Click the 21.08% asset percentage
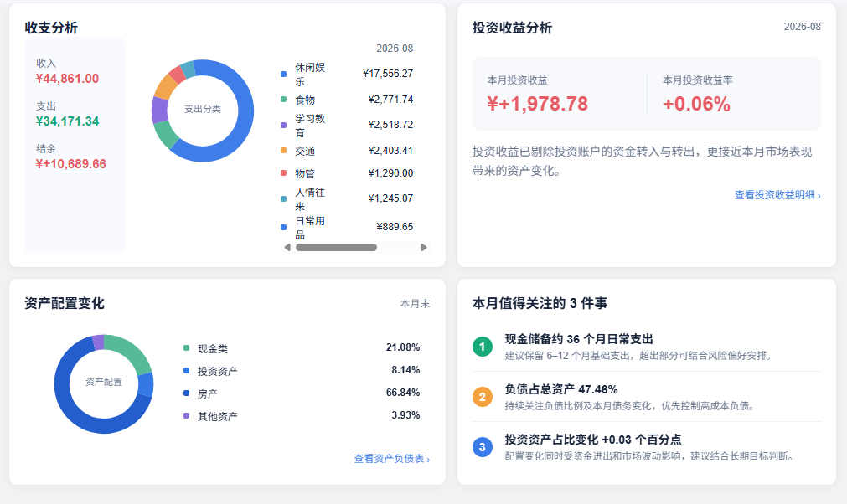 tap(403, 347)
